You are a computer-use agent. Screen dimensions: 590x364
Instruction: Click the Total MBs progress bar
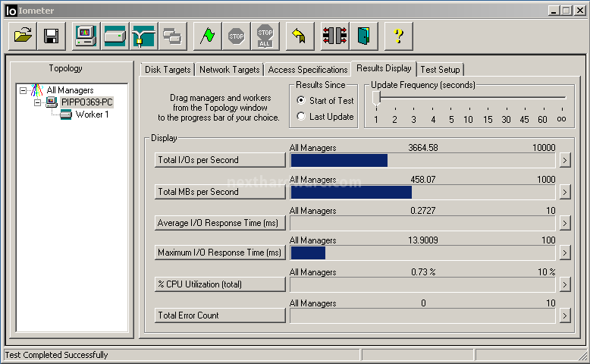coord(422,192)
